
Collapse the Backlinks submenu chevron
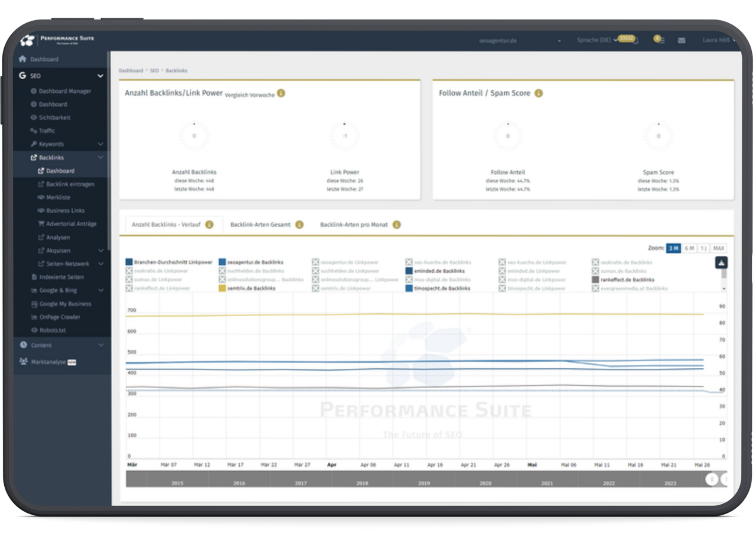click(100, 158)
